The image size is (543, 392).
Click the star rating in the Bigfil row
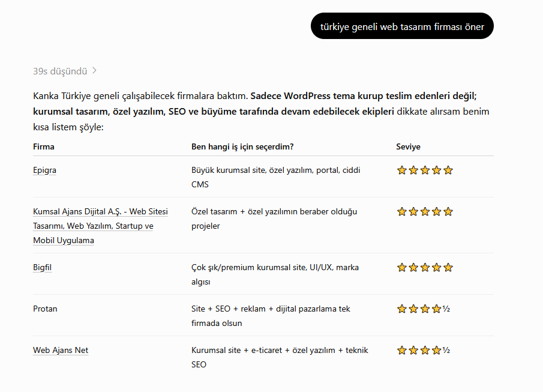(425, 268)
